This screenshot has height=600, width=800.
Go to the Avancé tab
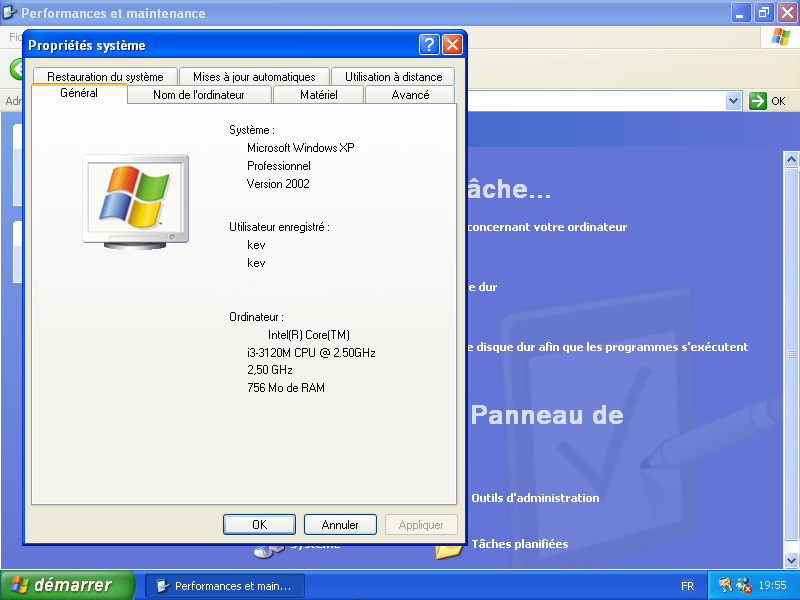coord(410,95)
